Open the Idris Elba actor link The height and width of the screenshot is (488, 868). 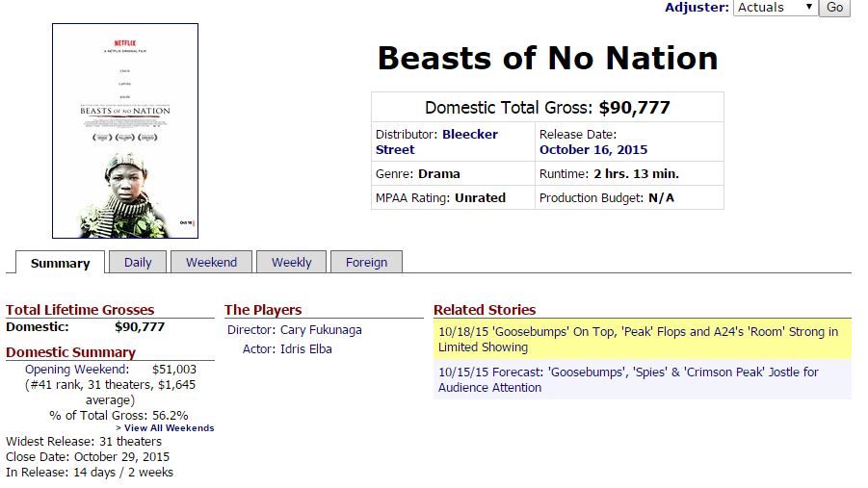[306, 349]
